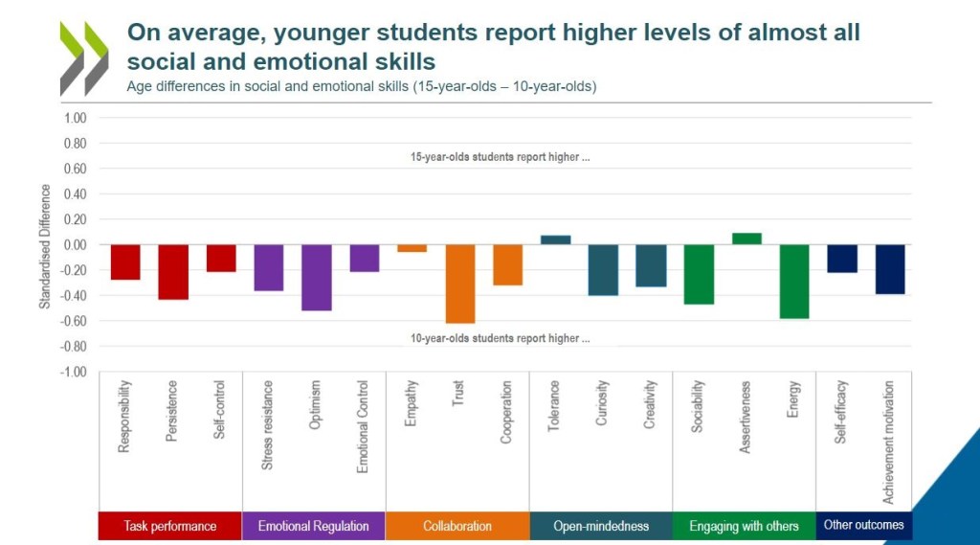Click the orange Trust bar
980x545 pixels.
pyautogui.click(x=460, y=284)
